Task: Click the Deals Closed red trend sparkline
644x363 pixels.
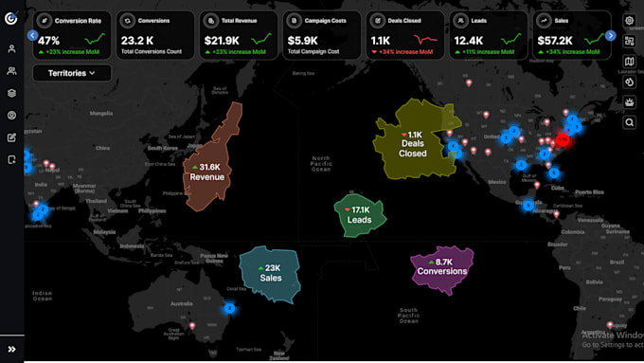Action: pos(425,40)
